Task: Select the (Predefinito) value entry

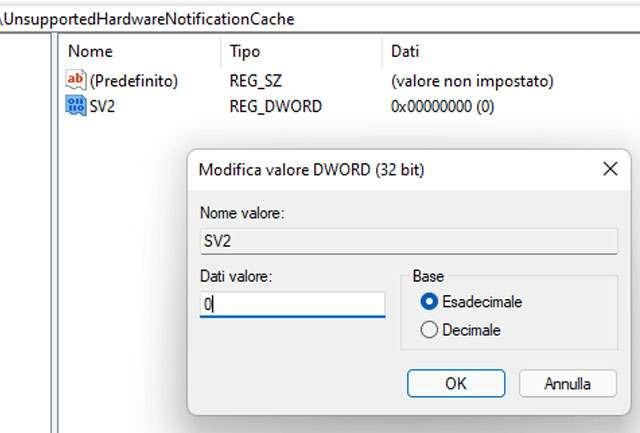Action: [134, 81]
